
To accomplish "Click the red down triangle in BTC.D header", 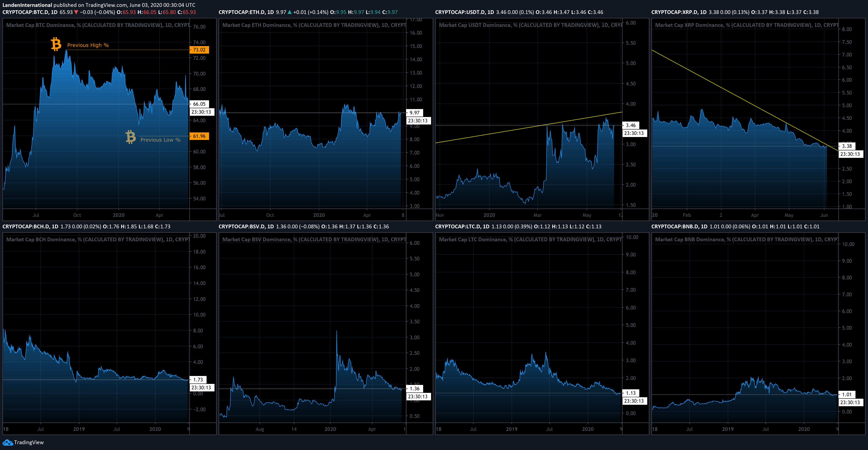I will (76, 12).
